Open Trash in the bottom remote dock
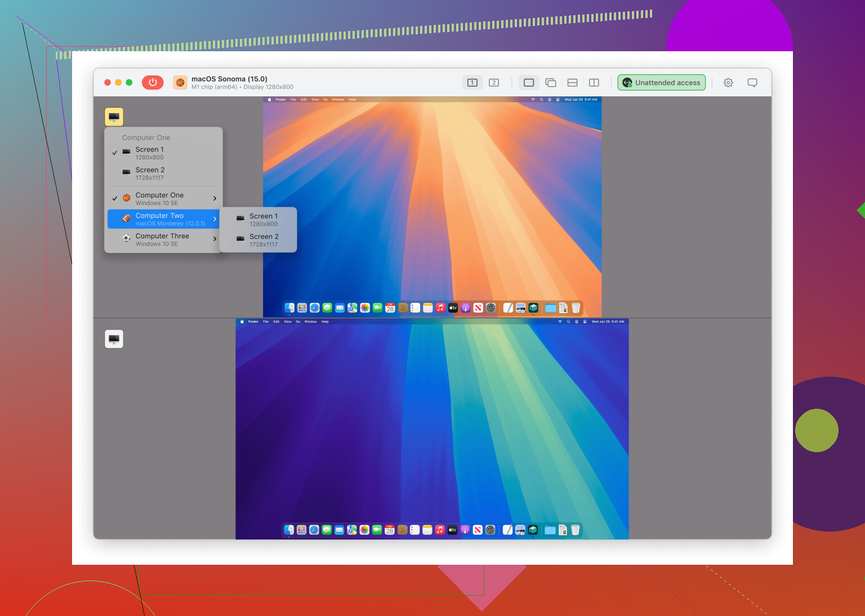This screenshot has width=865, height=616. [x=575, y=529]
